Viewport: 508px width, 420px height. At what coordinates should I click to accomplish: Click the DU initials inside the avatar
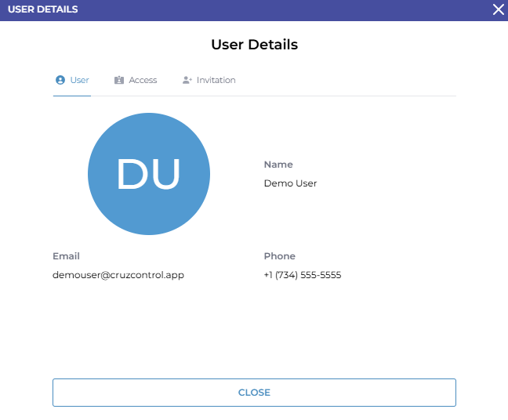point(148,174)
